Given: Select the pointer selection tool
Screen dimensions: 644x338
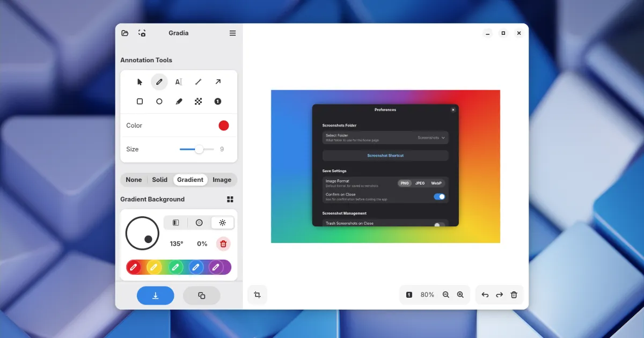Looking at the screenshot, I should point(140,82).
